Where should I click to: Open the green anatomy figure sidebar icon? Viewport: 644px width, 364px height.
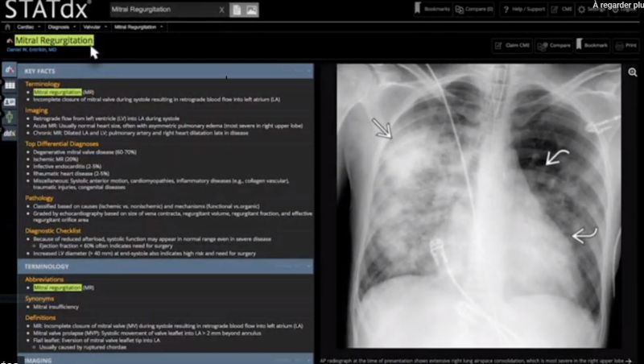point(10,118)
